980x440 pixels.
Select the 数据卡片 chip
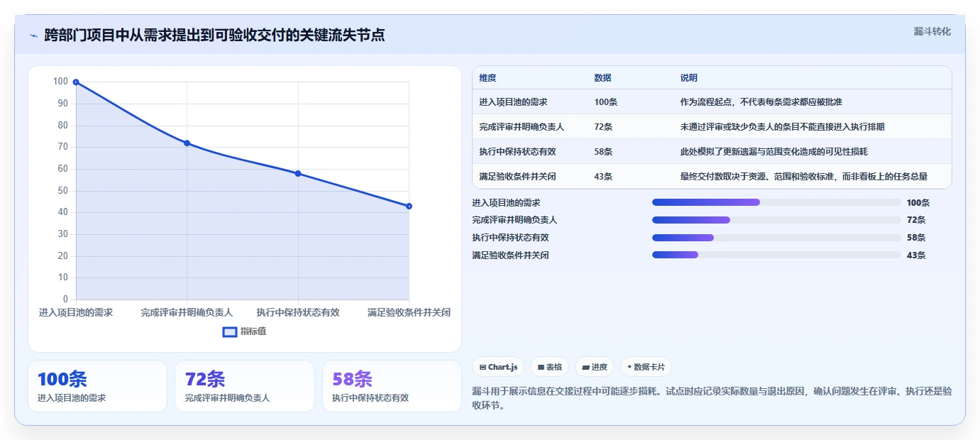646,367
